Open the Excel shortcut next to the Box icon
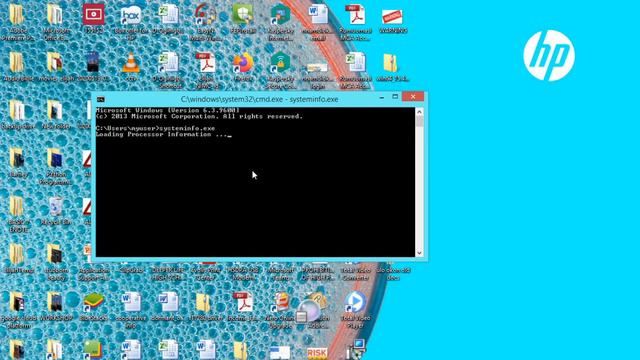Viewport: 640px width, 360px height. tap(168, 16)
